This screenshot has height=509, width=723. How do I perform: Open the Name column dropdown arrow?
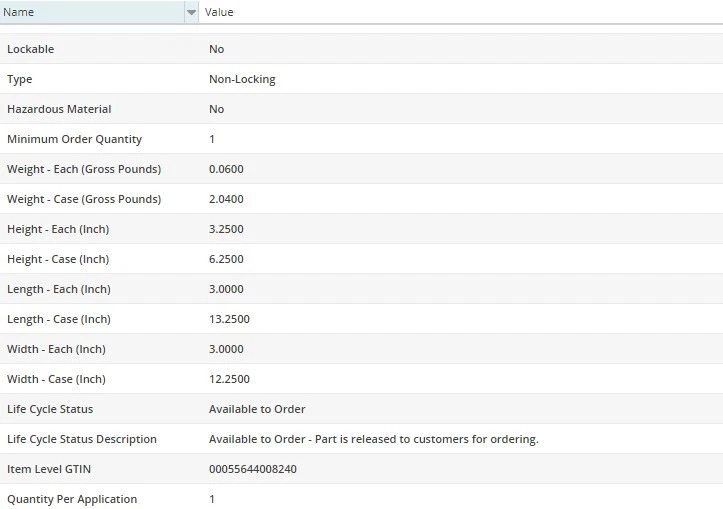(x=191, y=12)
